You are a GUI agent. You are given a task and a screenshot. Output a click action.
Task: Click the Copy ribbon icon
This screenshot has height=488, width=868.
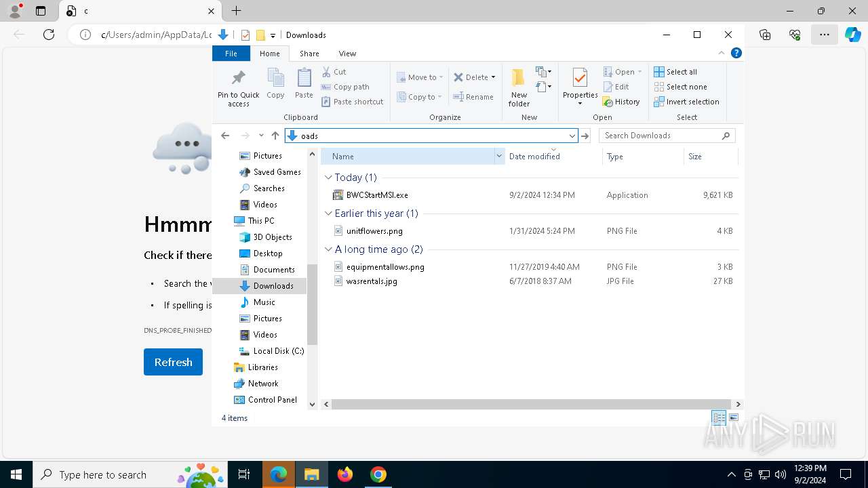pyautogui.click(x=275, y=84)
